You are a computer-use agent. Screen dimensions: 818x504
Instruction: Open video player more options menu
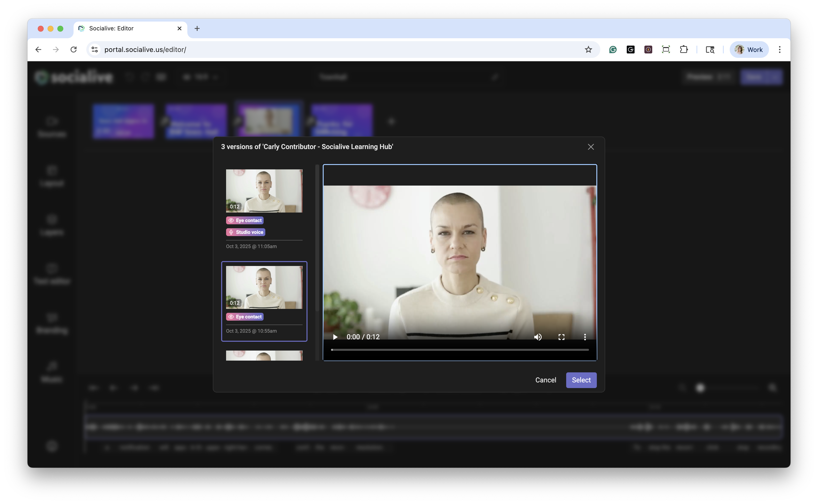(x=585, y=337)
